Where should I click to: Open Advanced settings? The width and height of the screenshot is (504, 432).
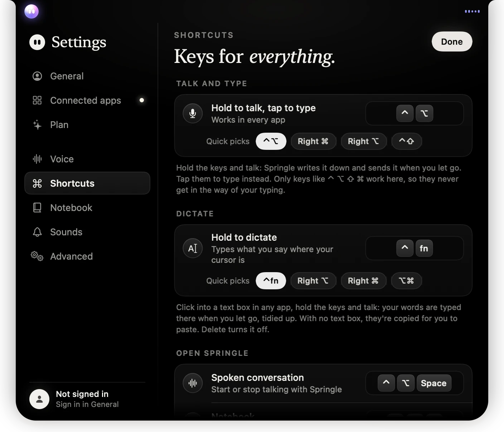(87, 256)
